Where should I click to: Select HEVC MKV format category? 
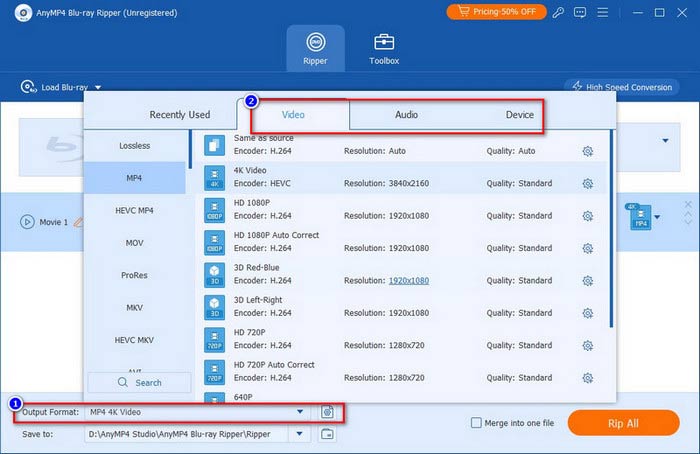134,340
